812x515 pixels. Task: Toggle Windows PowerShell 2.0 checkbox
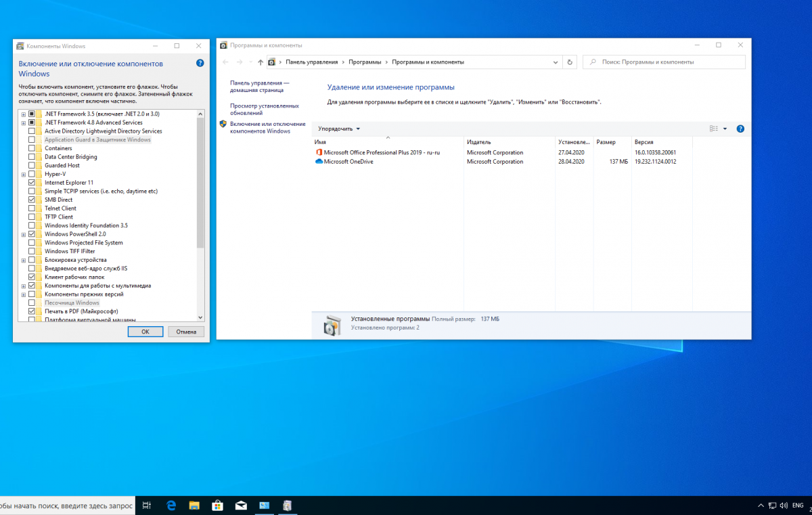pyautogui.click(x=32, y=234)
